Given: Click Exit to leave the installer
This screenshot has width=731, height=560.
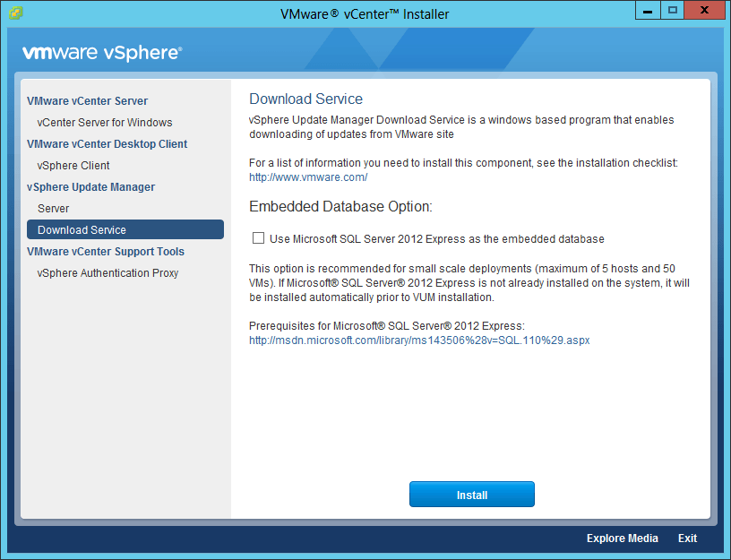Looking at the screenshot, I should click(x=687, y=538).
